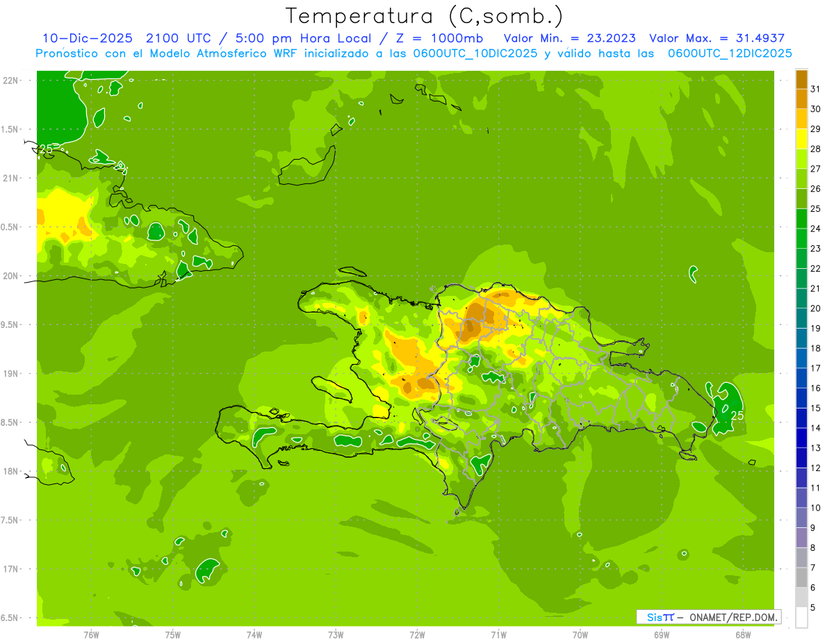Click the '2100 UTC' time text

point(180,38)
